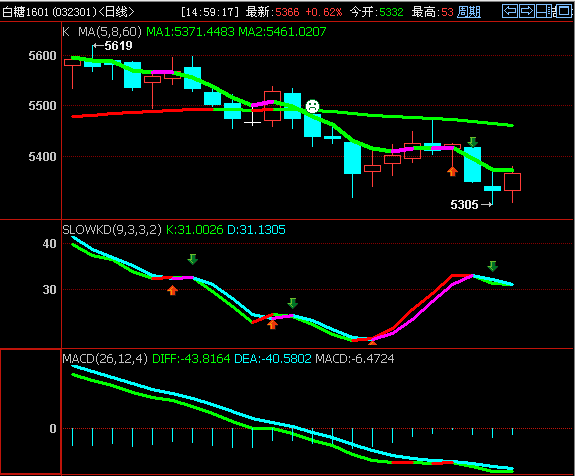Click the large cyan candle below 5400
This screenshot has height=476, width=575.
click(x=352, y=158)
